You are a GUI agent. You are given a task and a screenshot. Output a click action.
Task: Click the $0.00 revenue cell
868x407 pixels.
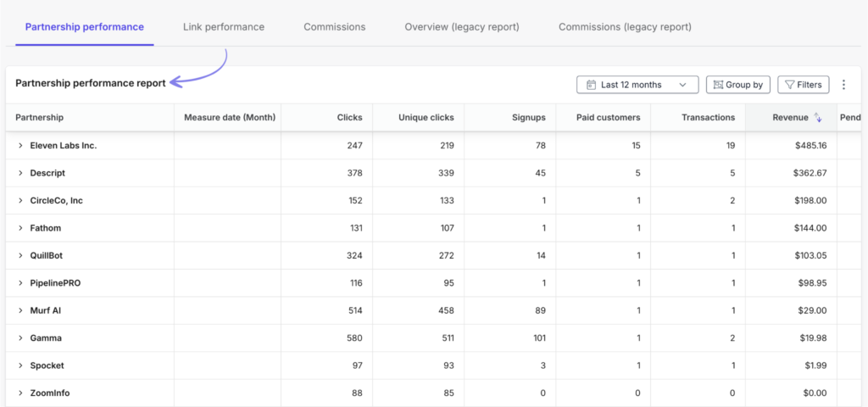[791, 393]
